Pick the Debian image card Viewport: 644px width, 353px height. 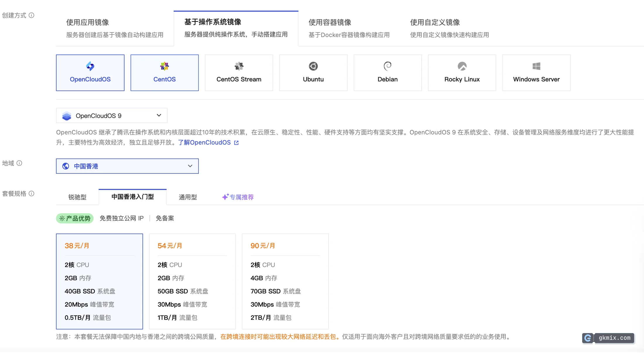click(x=388, y=73)
